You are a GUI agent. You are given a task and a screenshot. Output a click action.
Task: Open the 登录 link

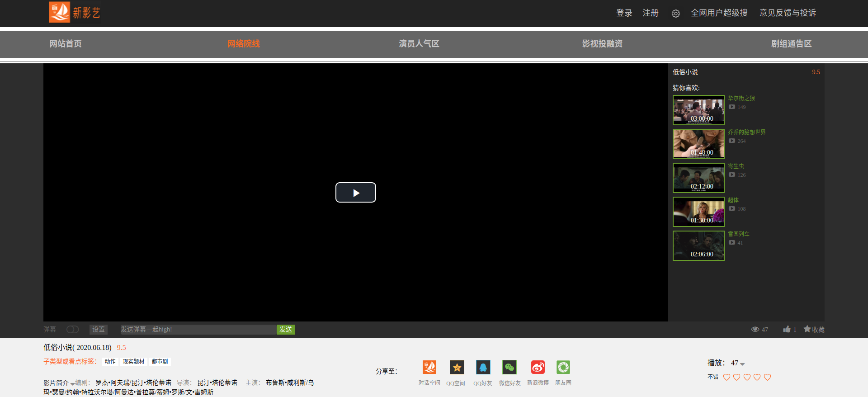pyautogui.click(x=624, y=13)
